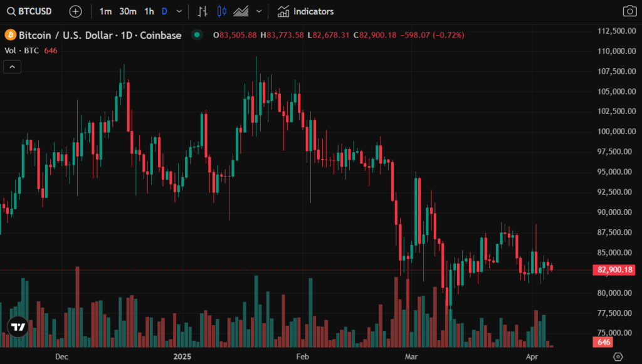Click the orange Bitcoin logo icon

(10, 35)
